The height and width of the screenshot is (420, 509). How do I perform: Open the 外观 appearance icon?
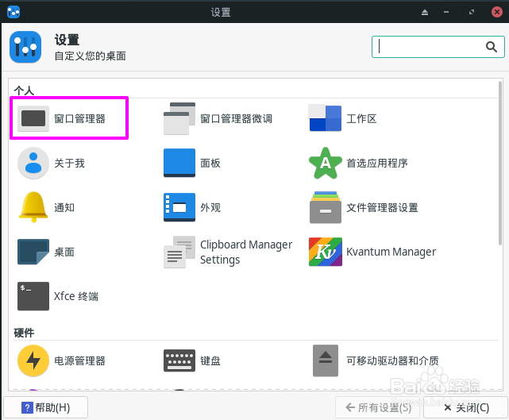click(x=179, y=207)
